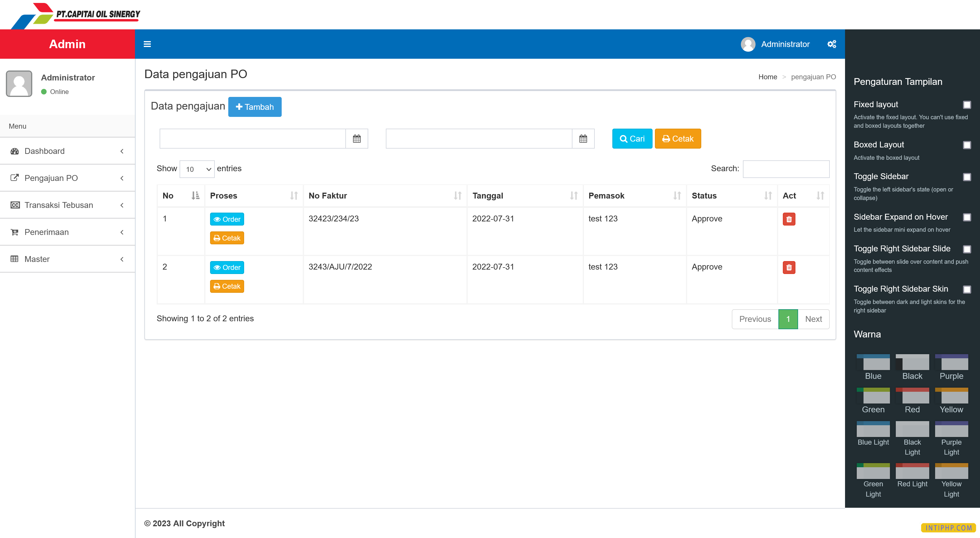Enable the Fixed layout checkbox
The image size is (980, 538).
(x=967, y=105)
